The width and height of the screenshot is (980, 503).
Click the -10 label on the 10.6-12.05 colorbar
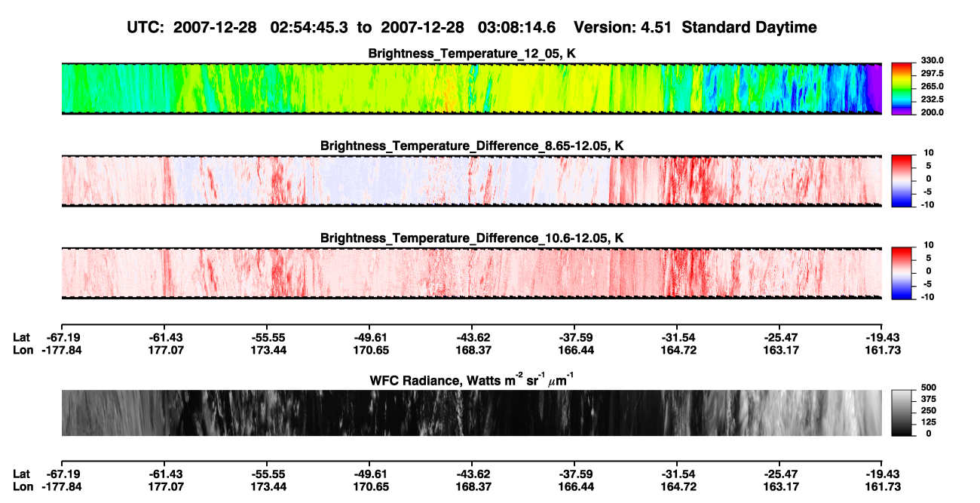926,297
